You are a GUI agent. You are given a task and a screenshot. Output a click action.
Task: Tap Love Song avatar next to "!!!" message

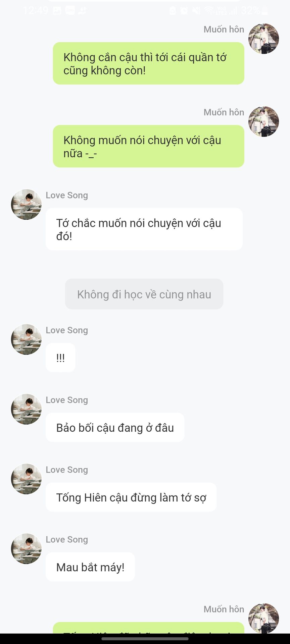[26, 339]
